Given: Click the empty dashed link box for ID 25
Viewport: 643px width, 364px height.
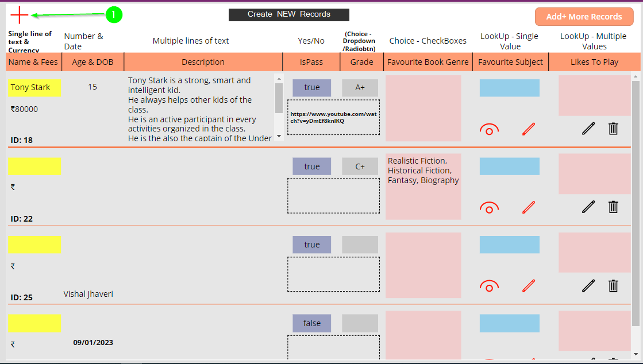Looking at the screenshot, I should pyautogui.click(x=333, y=274).
